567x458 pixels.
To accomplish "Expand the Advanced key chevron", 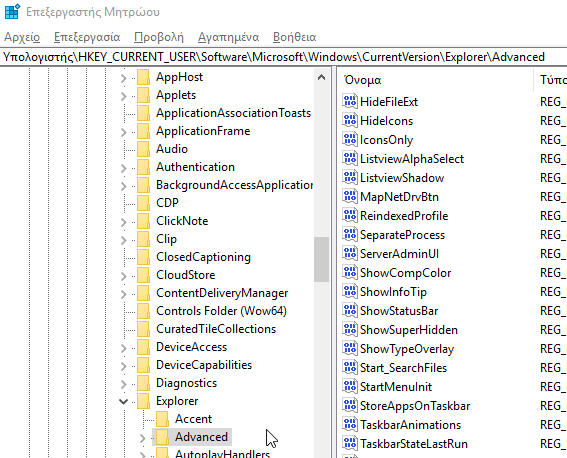I will pos(142,438).
